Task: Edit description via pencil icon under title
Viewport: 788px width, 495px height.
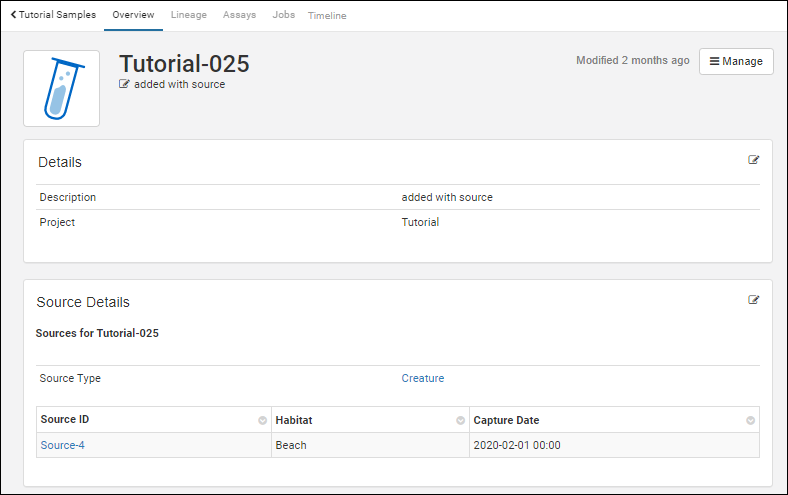Action: tap(124, 85)
